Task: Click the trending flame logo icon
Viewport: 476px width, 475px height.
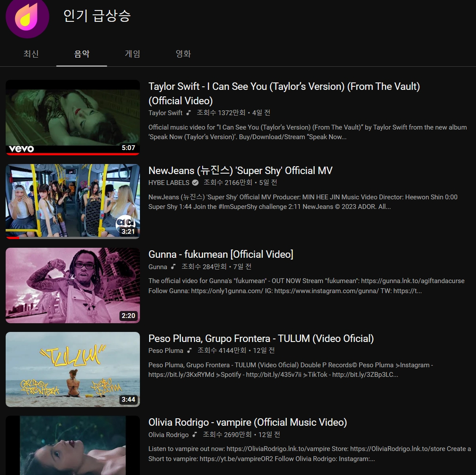Action: point(27,19)
